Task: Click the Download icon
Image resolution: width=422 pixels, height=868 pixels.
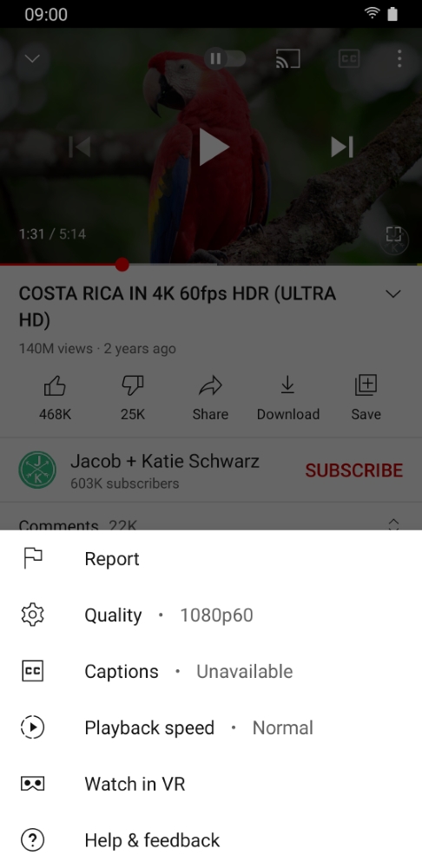Action: (x=287, y=385)
